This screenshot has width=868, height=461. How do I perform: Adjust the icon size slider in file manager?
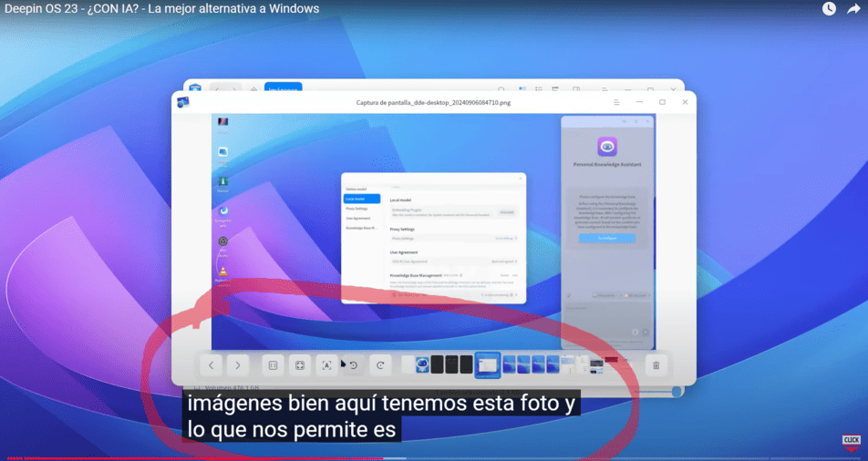(x=657, y=391)
